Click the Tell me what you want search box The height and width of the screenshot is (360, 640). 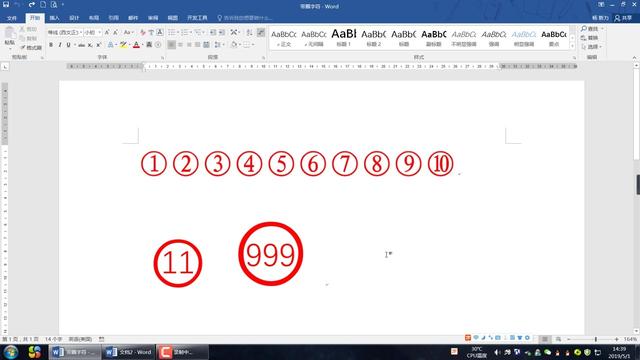(245, 18)
